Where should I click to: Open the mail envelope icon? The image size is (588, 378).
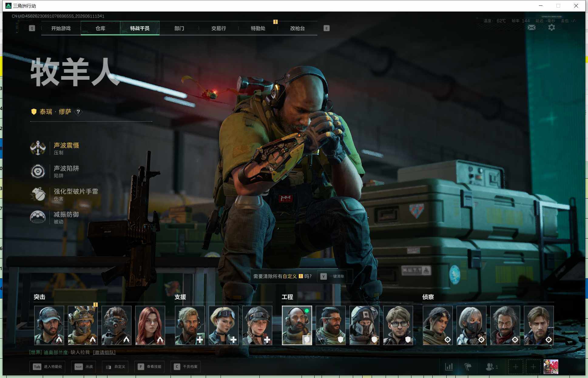(532, 28)
